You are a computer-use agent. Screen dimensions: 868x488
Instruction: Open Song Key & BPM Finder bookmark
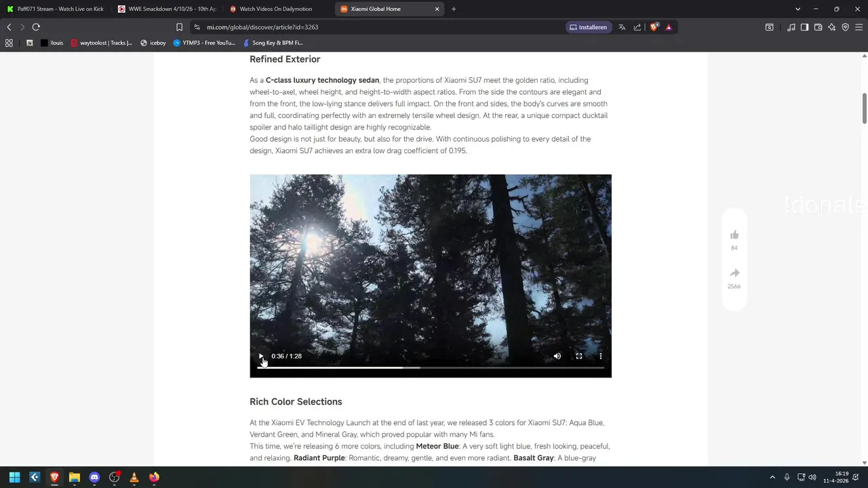click(273, 43)
